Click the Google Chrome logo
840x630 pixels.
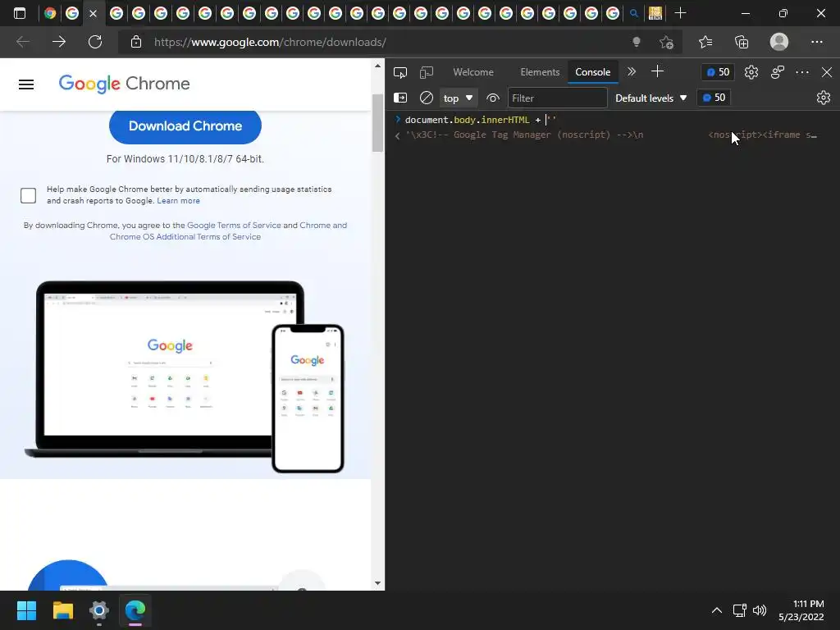[125, 84]
